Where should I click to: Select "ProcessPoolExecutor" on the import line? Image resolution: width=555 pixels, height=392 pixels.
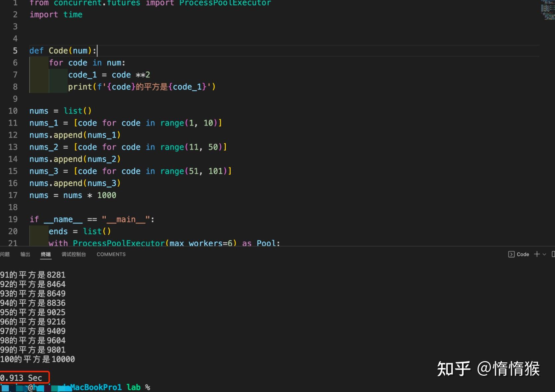[225, 3]
